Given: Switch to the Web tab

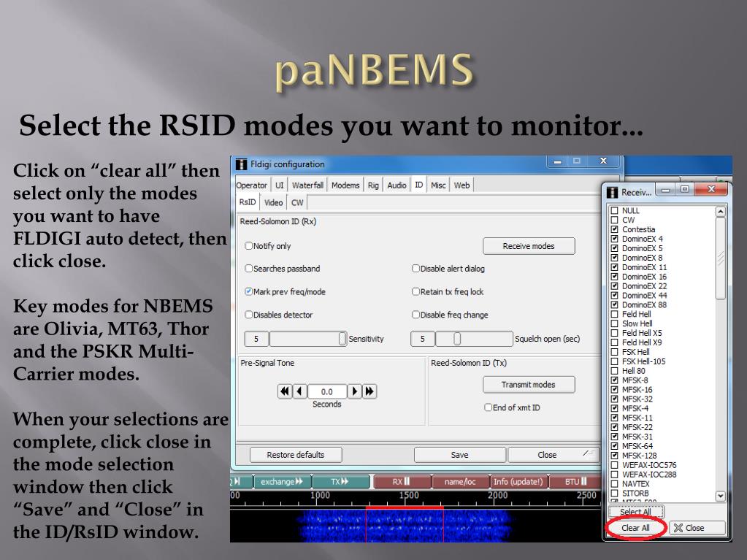Looking at the screenshot, I should (461, 185).
